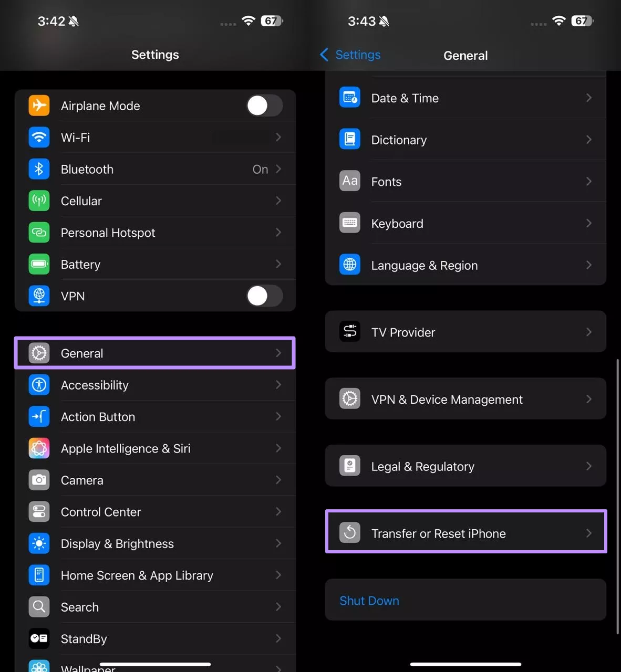Open Battery settings via the battery icon
The height and width of the screenshot is (672, 621).
coord(39,264)
